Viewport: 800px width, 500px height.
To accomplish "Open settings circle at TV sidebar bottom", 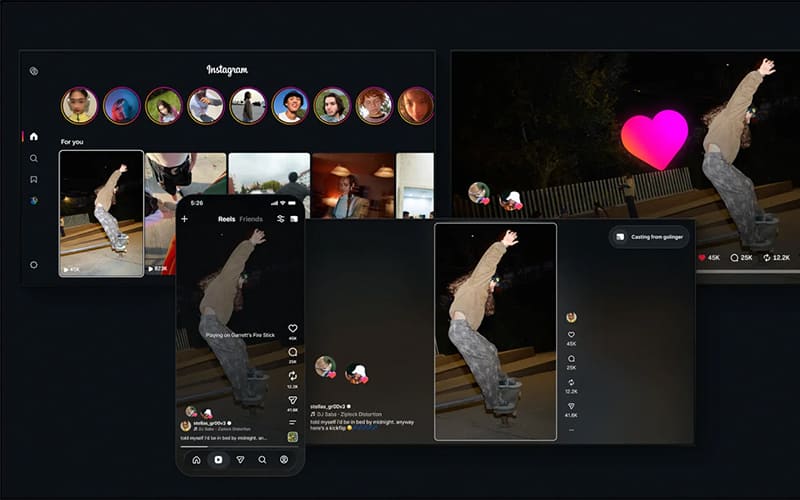I will 34,265.
